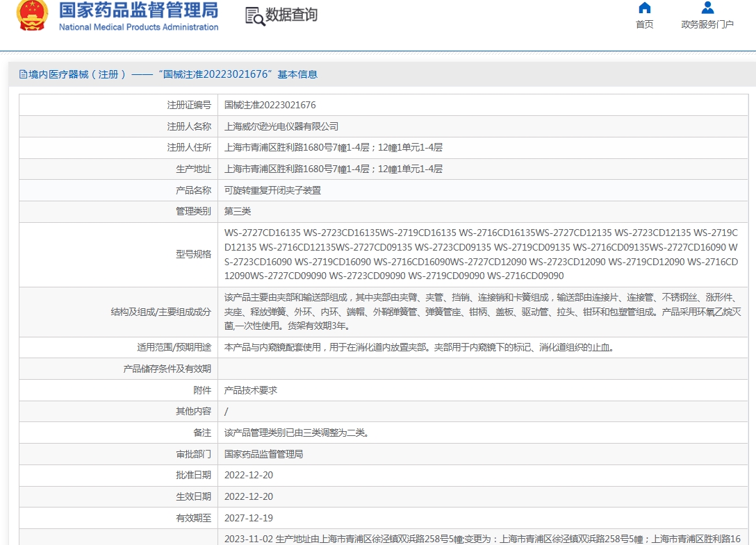
Task: Click the 适用范围/预期用途 description value
Action: [419, 347]
